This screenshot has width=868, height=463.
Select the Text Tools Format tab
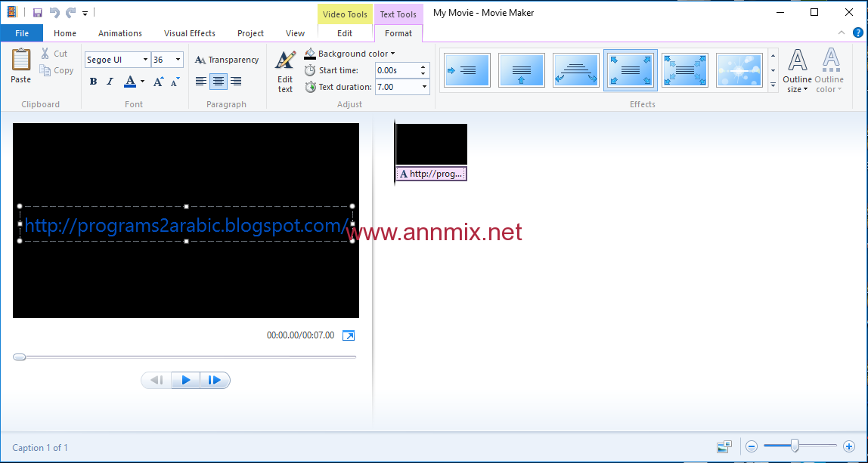pos(398,33)
